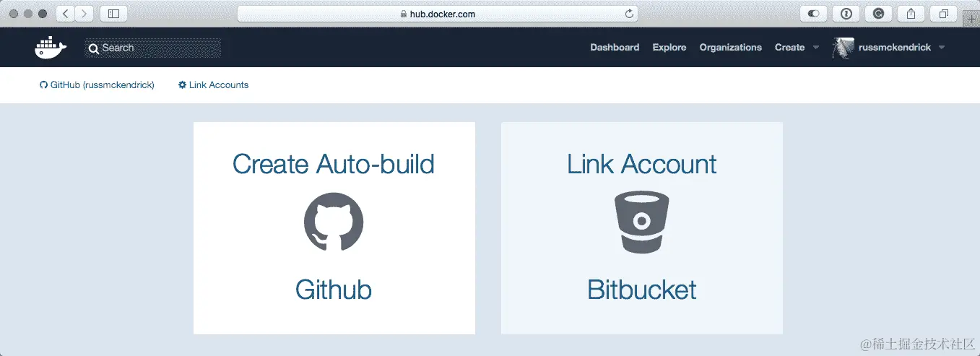The width and height of the screenshot is (980, 356).
Task: Go forward with the Safari forward arrow
Action: (84, 13)
